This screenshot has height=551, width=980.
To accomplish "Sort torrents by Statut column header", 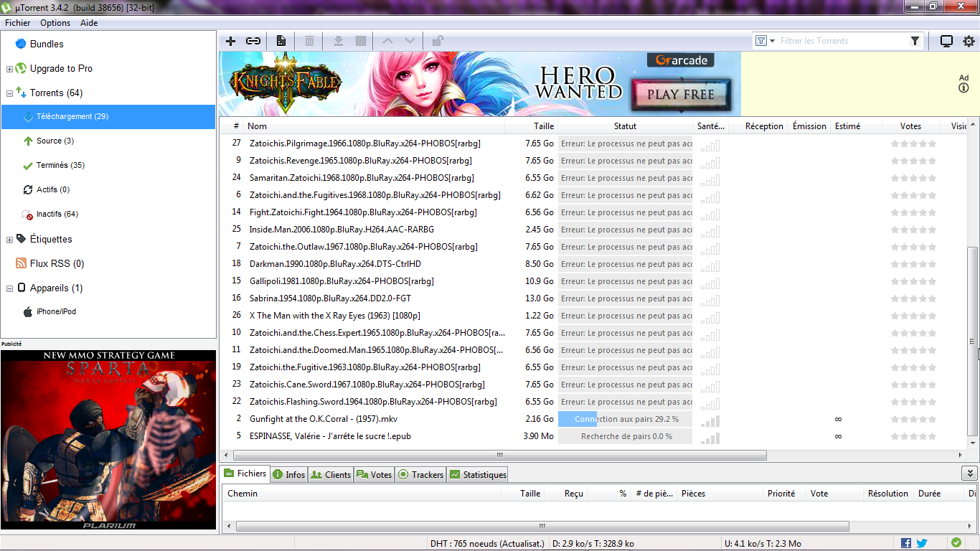I will [x=625, y=126].
